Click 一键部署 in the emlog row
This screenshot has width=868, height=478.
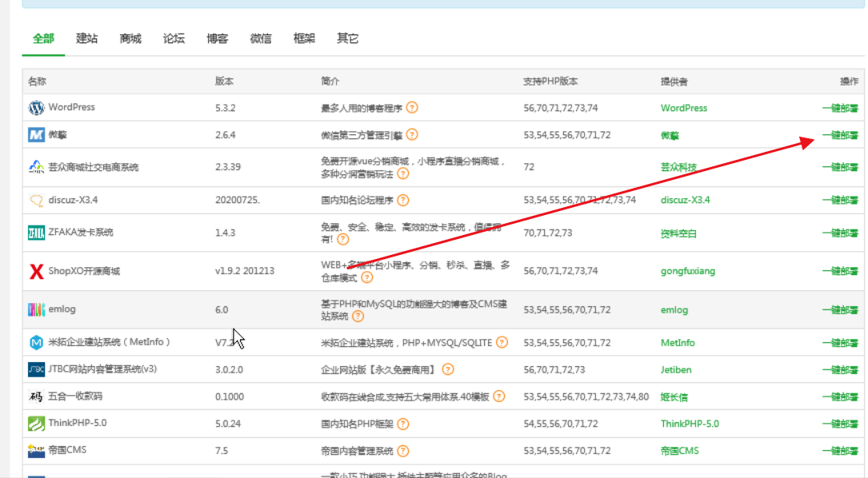[x=840, y=310]
